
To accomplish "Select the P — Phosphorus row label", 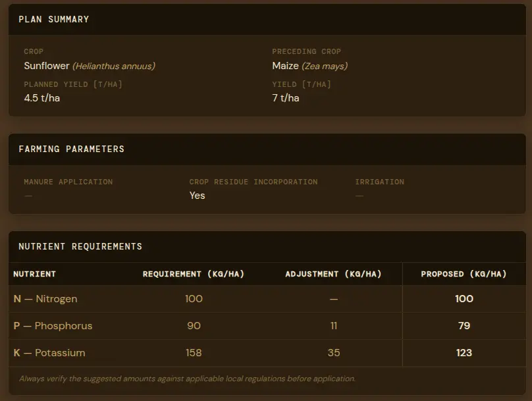I will click(53, 326).
